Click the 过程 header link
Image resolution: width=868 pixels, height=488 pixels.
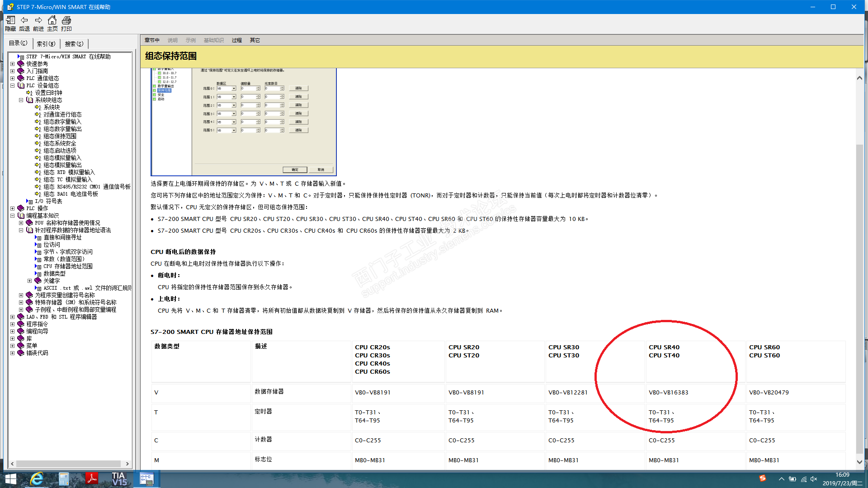pyautogui.click(x=237, y=40)
